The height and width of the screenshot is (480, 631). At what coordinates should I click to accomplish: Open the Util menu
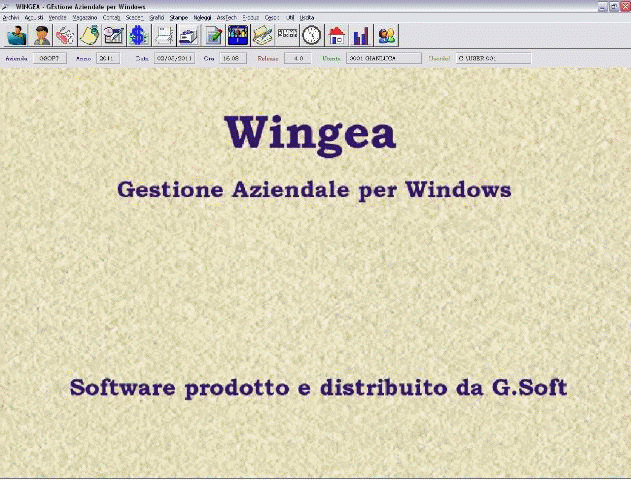coord(290,18)
